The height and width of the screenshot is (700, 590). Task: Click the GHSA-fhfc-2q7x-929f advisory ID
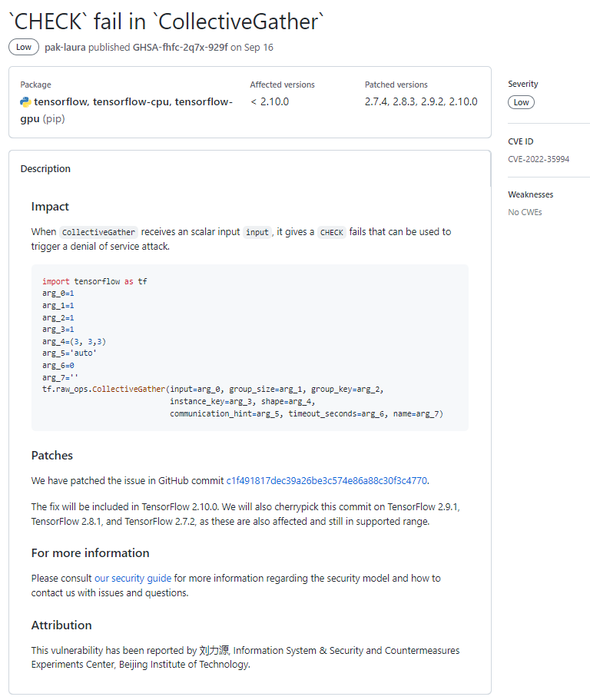coord(181,48)
